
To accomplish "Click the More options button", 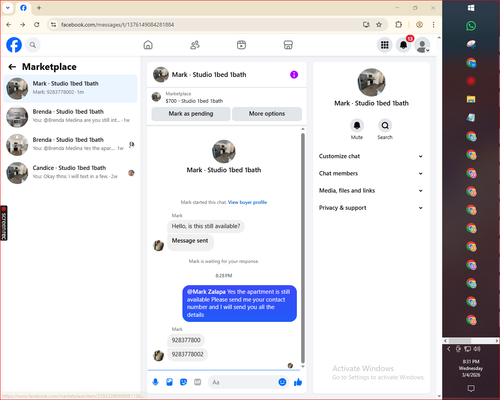I will 267,114.
